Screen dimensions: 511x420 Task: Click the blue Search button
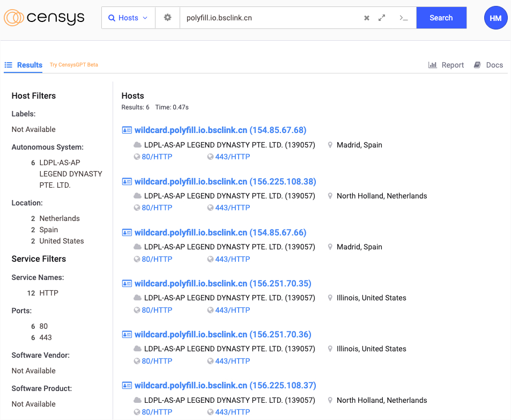pos(441,18)
